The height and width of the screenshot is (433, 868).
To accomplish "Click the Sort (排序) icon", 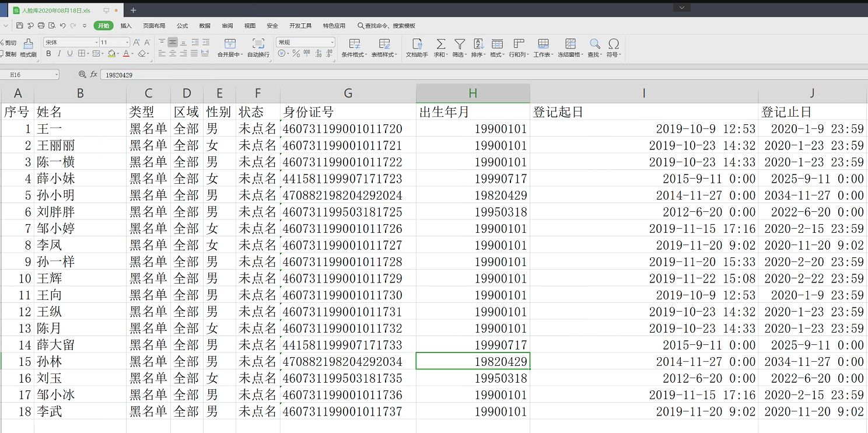I will pos(478,44).
